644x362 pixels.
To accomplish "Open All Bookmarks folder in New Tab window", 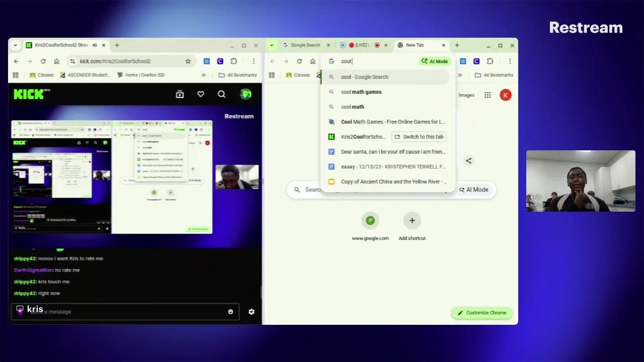I will (494, 75).
